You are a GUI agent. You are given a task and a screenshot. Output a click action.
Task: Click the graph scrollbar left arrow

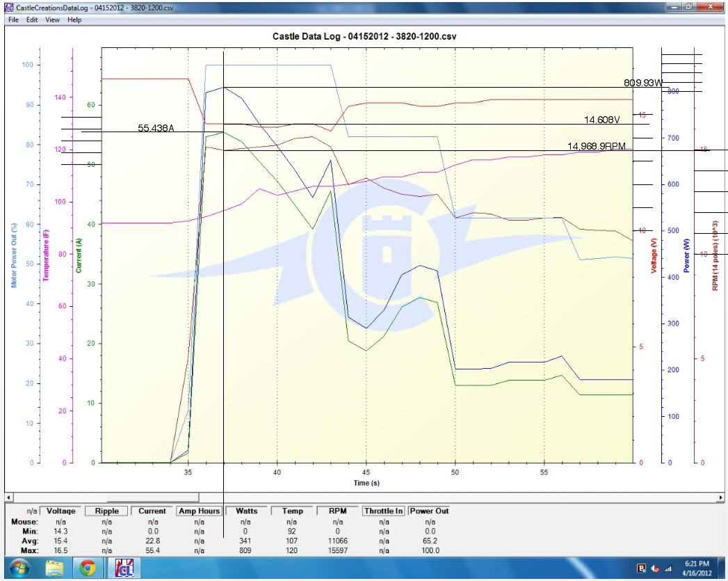9,498
